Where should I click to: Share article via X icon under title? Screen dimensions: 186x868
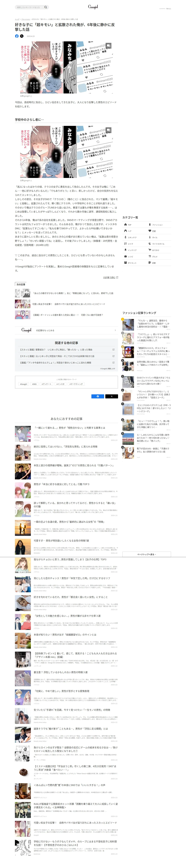(22, 36)
